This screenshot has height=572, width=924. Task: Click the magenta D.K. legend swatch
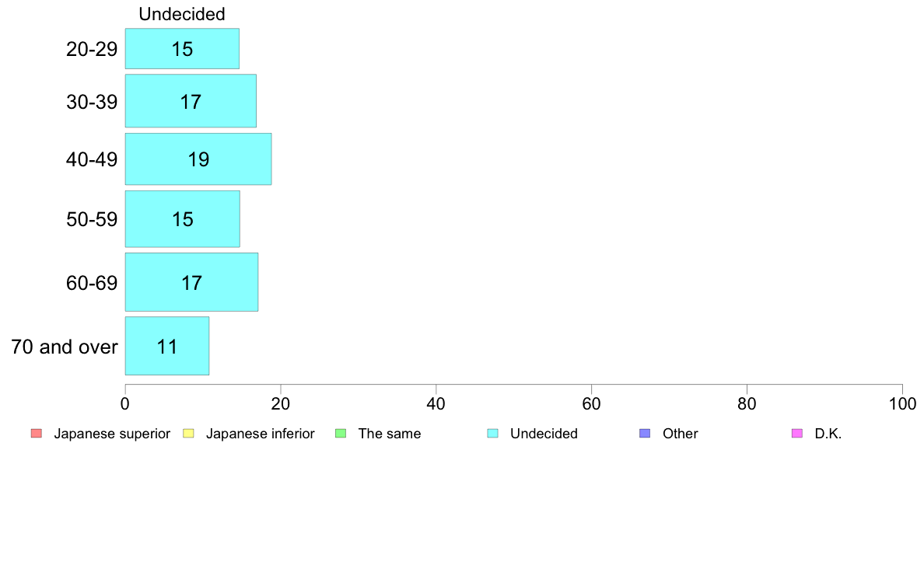[x=796, y=434]
